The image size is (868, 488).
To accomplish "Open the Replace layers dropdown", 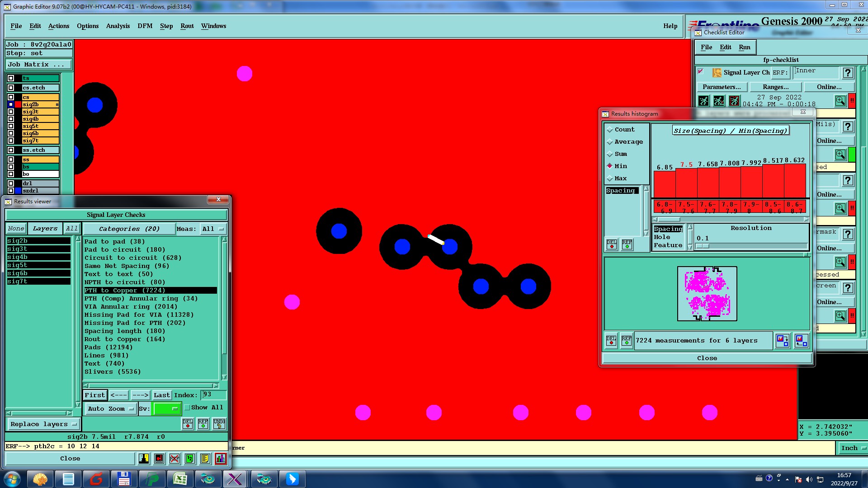I will (x=43, y=424).
